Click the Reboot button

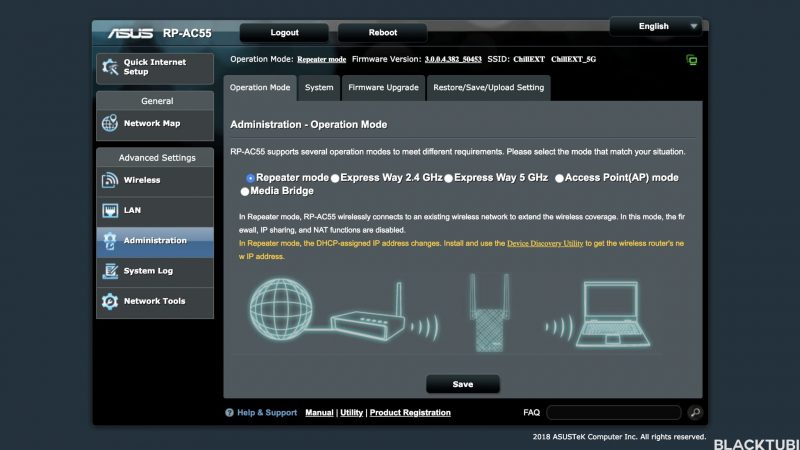[383, 33]
